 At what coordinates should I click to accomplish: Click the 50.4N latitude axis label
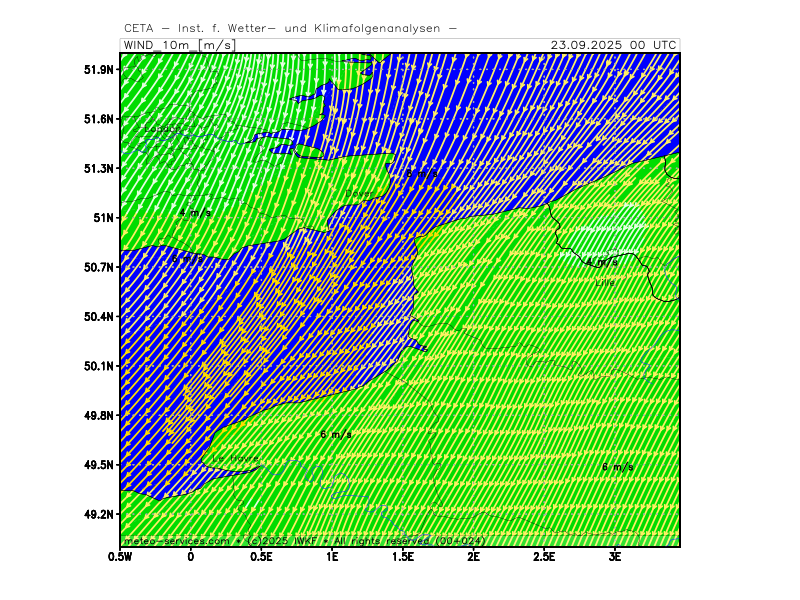coord(98,317)
